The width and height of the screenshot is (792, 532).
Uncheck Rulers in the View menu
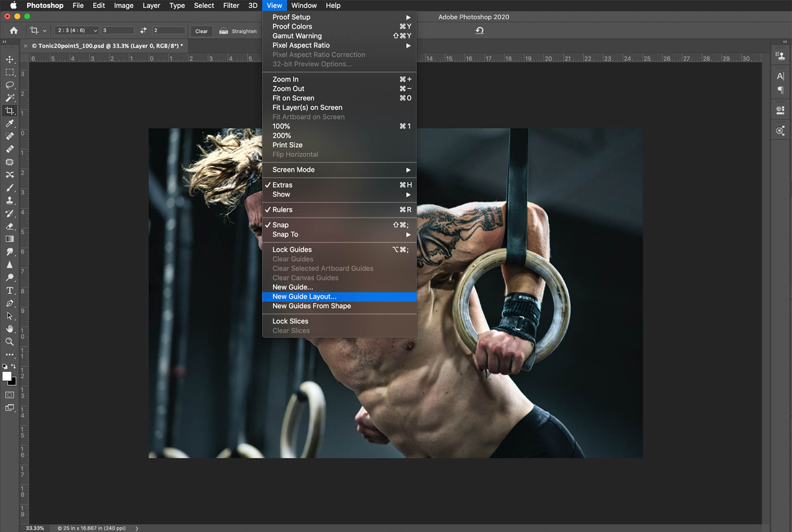(282, 210)
